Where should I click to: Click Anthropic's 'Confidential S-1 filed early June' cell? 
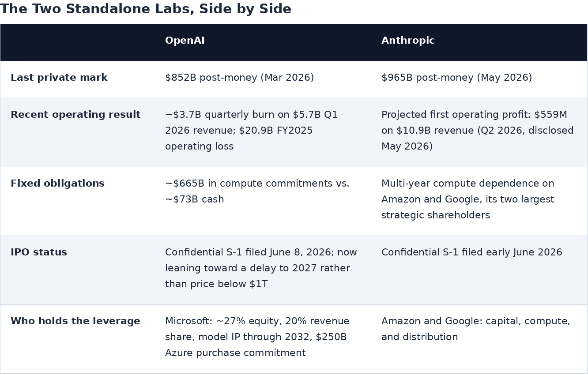click(472, 252)
